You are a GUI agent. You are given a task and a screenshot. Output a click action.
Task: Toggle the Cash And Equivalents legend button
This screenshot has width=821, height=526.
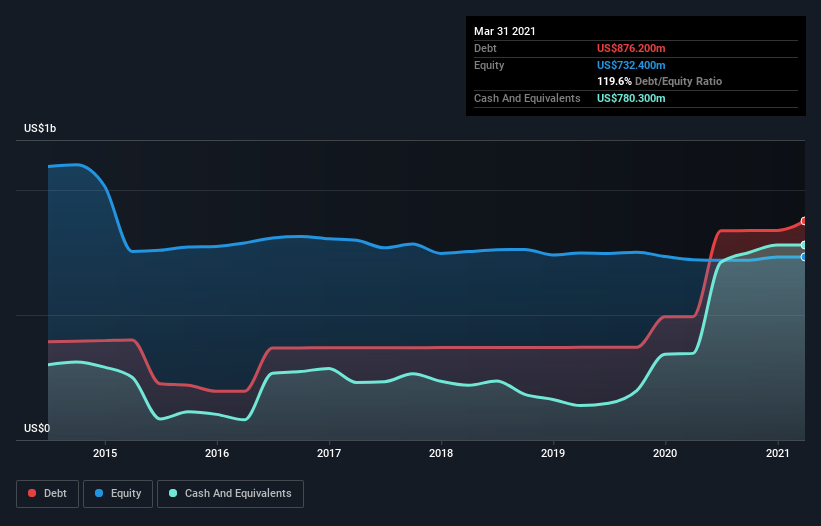click(x=230, y=494)
